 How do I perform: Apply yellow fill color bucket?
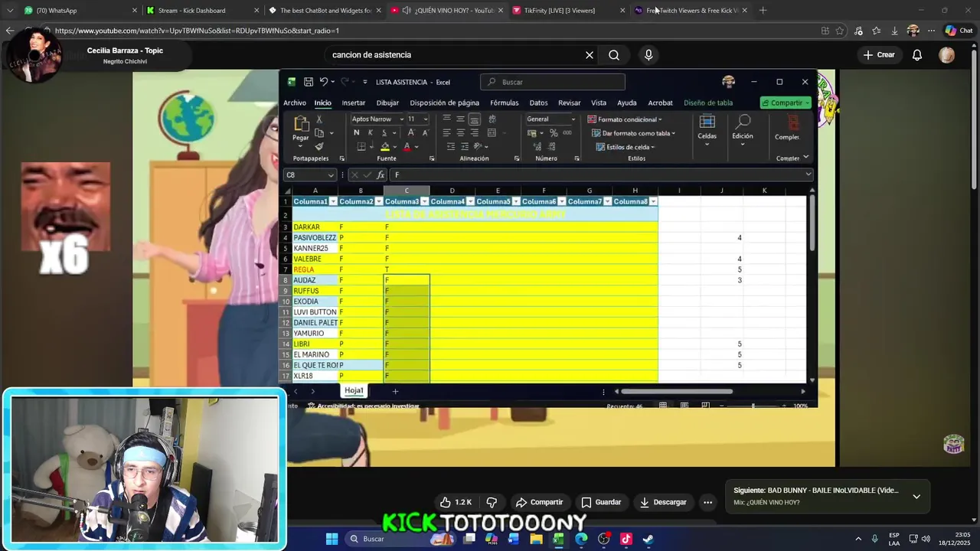[x=385, y=146]
